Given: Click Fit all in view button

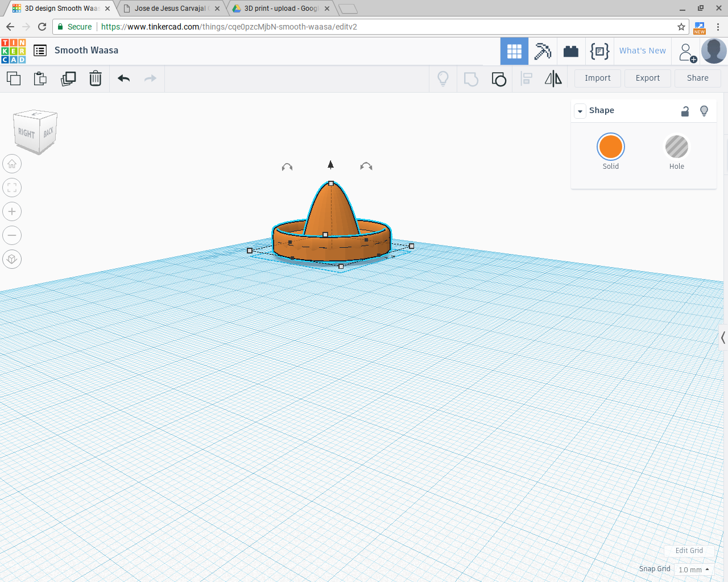Looking at the screenshot, I should pos(12,188).
